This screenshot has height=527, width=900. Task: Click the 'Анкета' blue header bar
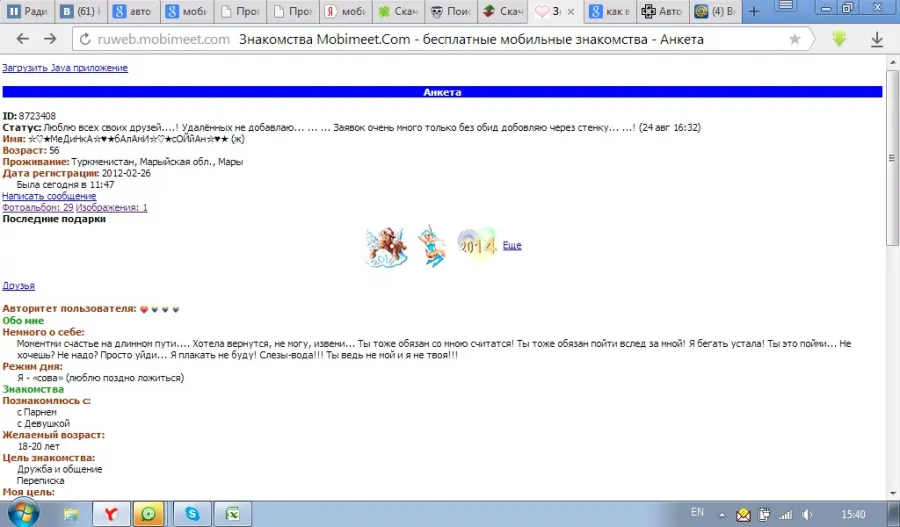click(442, 92)
